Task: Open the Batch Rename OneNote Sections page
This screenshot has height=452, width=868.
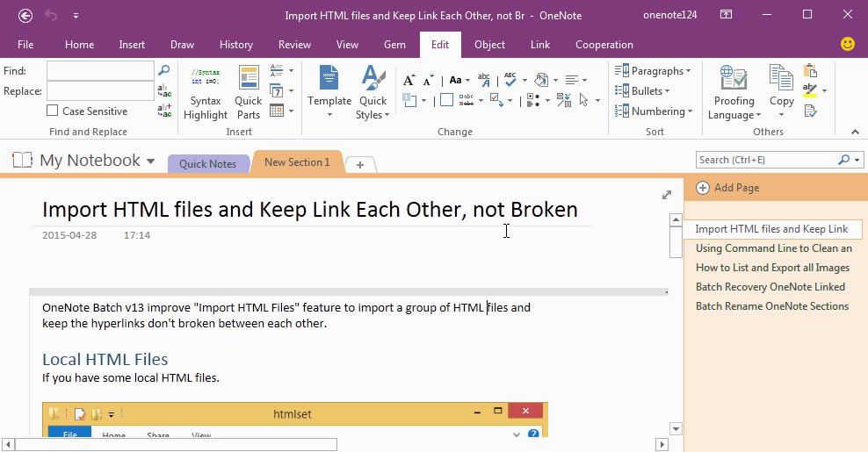Action: coord(771,306)
